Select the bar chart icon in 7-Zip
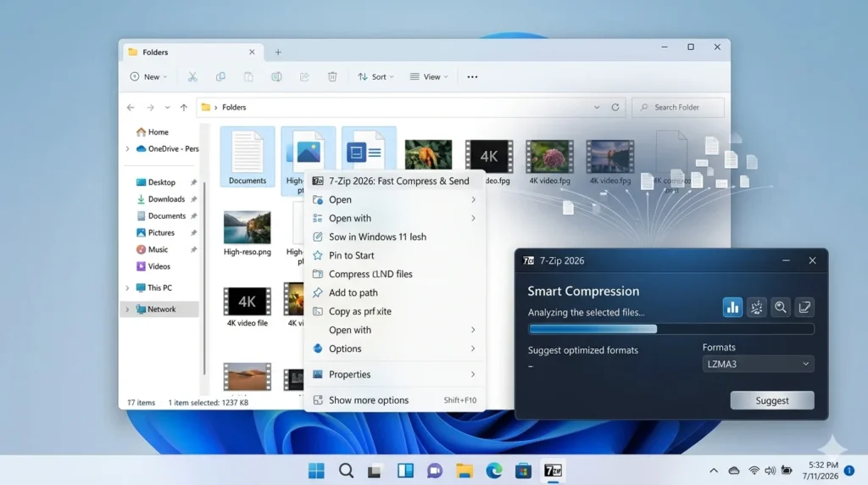This screenshot has height=485, width=868. (x=732, y=307)
